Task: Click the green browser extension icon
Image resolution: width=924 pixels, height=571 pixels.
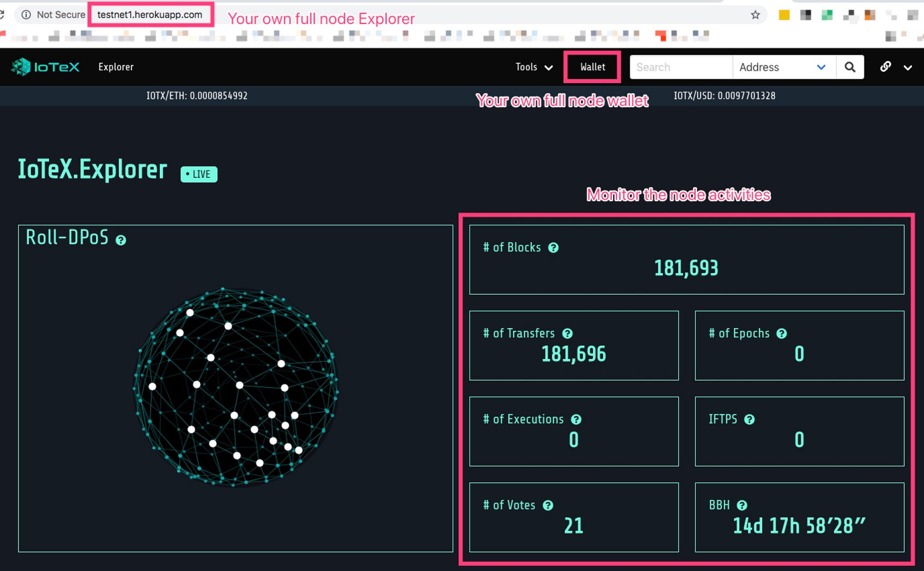Action: [x=827, y=15]
